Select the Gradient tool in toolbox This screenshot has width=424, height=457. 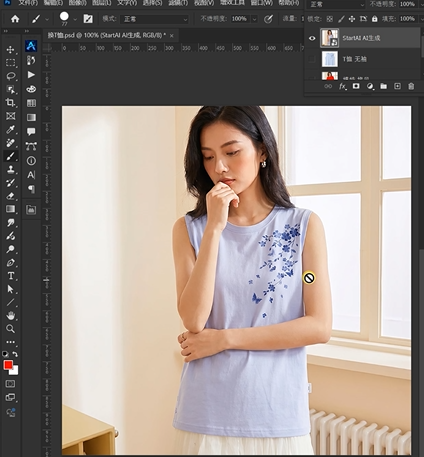pos(10,209)
